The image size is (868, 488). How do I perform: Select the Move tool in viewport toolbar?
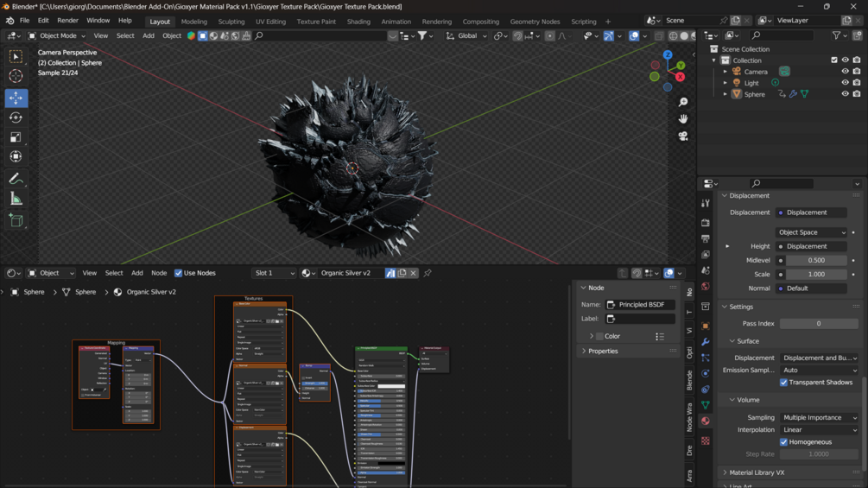(x=16, y=98)
